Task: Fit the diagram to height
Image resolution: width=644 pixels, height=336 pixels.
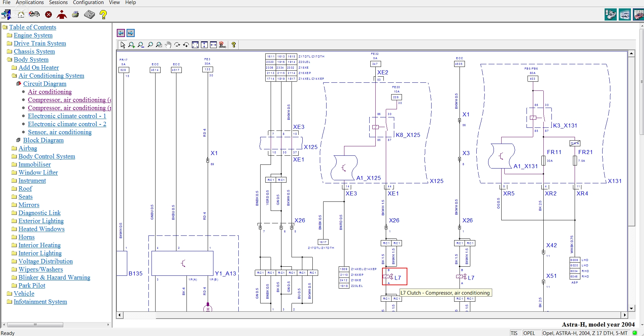Action: tap(204, 45)
